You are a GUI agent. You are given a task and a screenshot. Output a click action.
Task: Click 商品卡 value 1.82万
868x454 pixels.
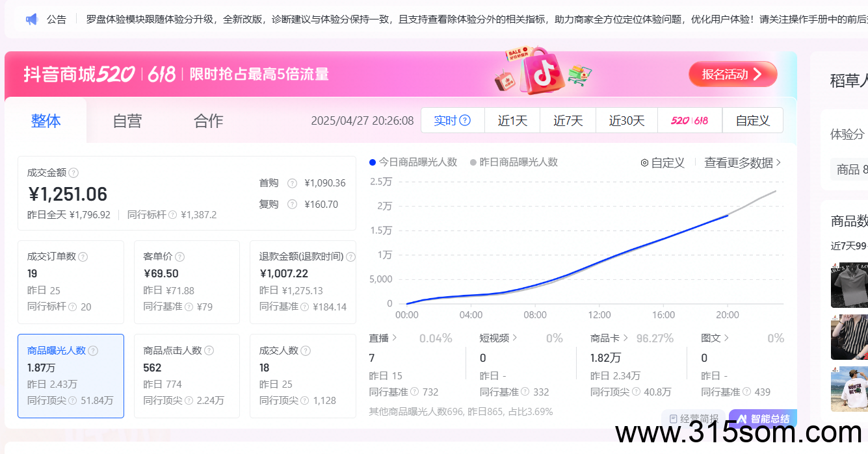(605, 358)
